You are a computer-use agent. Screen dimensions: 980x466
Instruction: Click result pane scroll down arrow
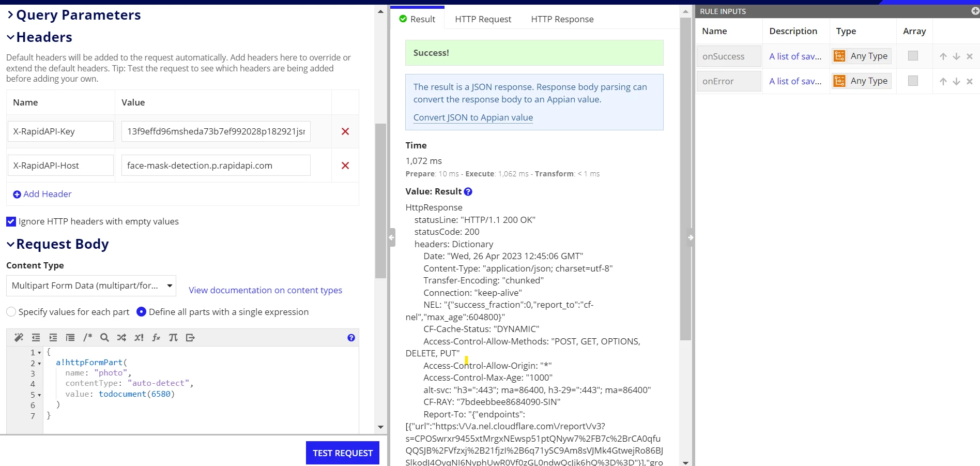coord(685,462)
